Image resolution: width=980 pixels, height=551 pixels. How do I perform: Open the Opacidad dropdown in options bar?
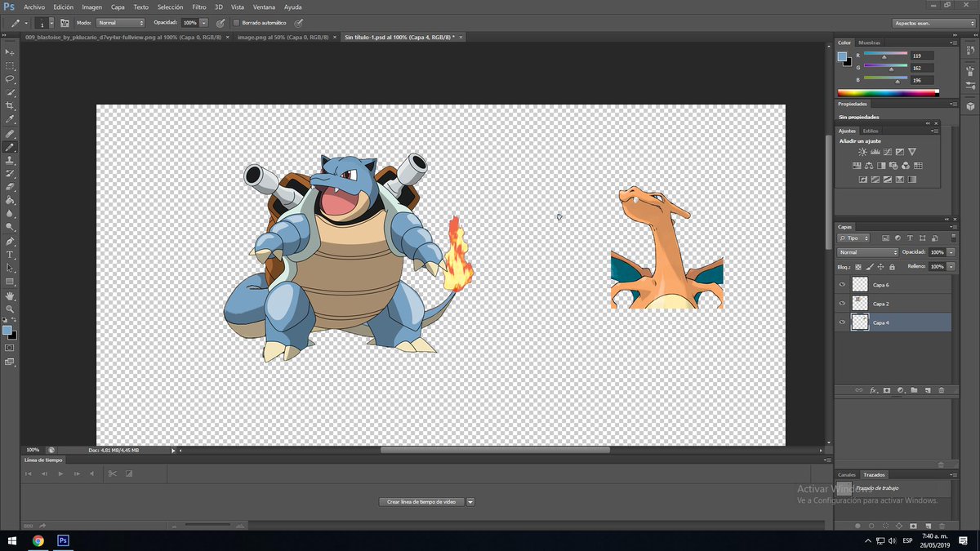click(203, 23)
